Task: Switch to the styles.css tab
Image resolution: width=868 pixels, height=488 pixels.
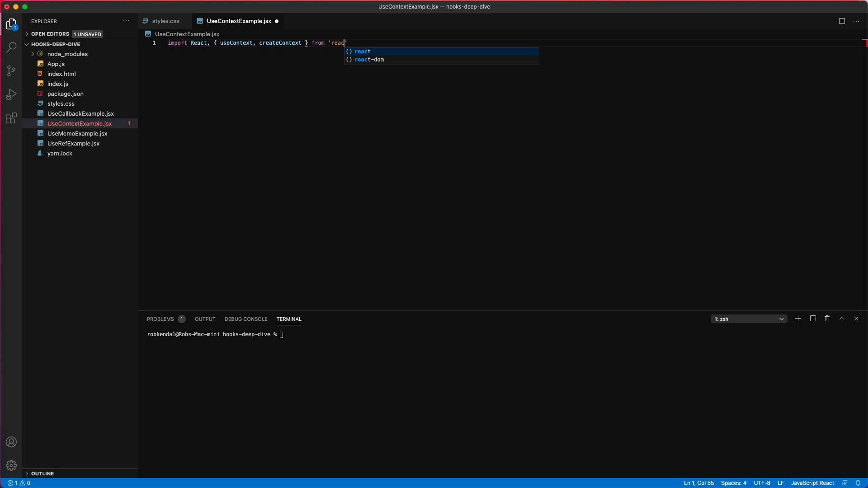Action: coord(165,20)
